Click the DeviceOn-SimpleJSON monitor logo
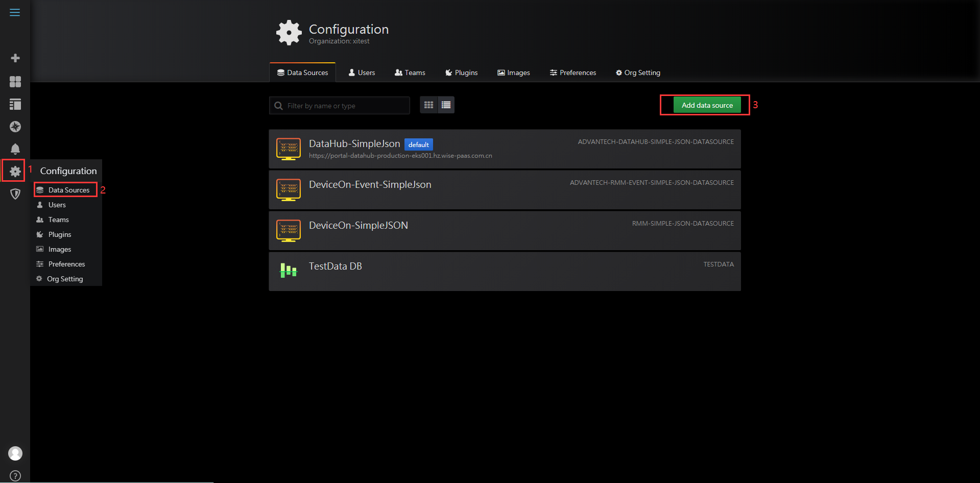Image resolution: width=980 pixels, height=483 pixels. (288, 231)
